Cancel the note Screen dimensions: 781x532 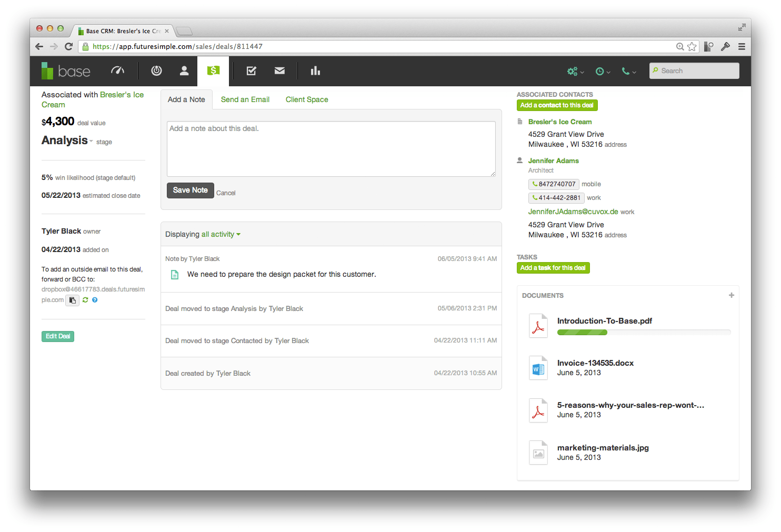tap(226, 193)
